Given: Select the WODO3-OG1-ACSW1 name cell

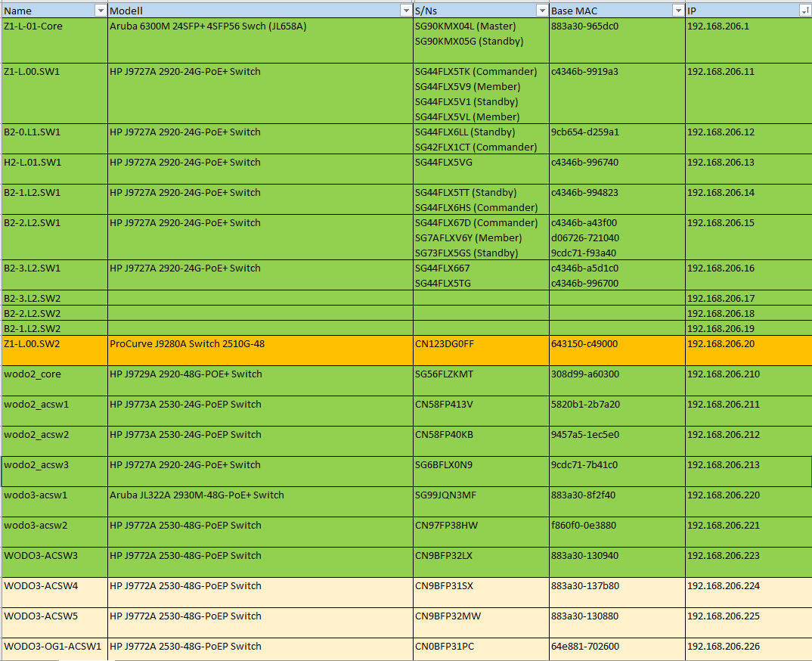Looking at the screenshot, I should pyautogui.click(x=54, y=649).
